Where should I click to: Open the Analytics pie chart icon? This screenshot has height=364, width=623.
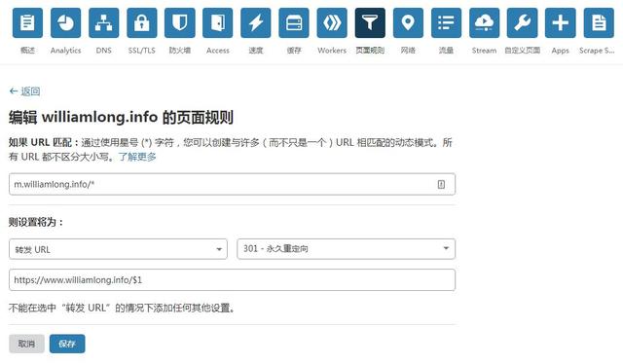point(65,22)
